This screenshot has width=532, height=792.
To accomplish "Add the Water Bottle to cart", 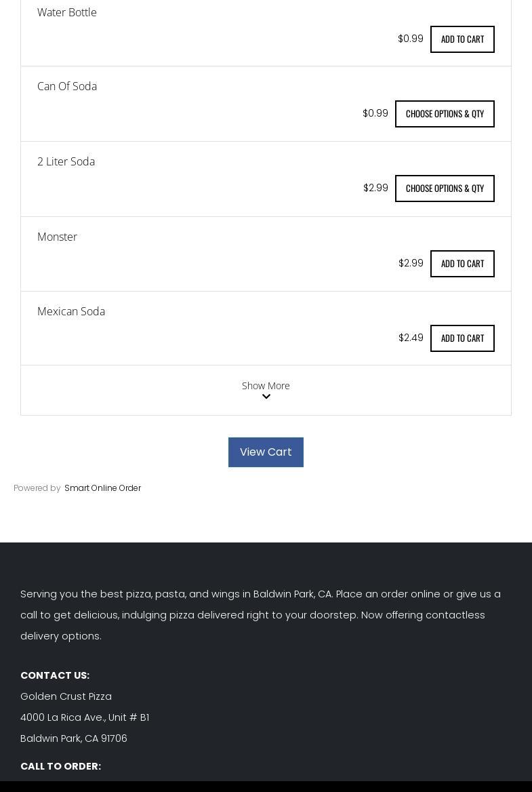I will pyautogui.click(x=462, y=39).
